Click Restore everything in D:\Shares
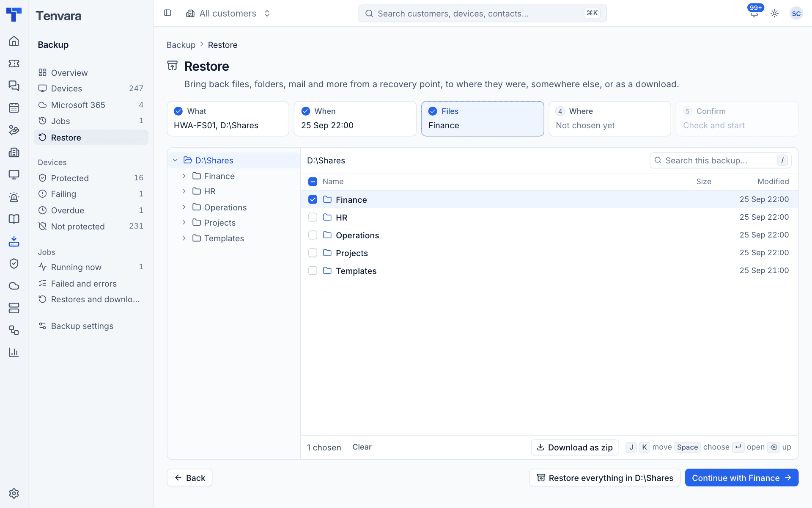 pos(605,478)
